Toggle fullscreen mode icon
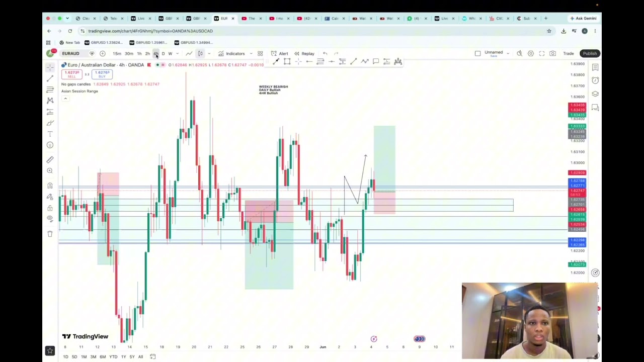The height and width of the screenshot is (362, 644). pos(542,53)
